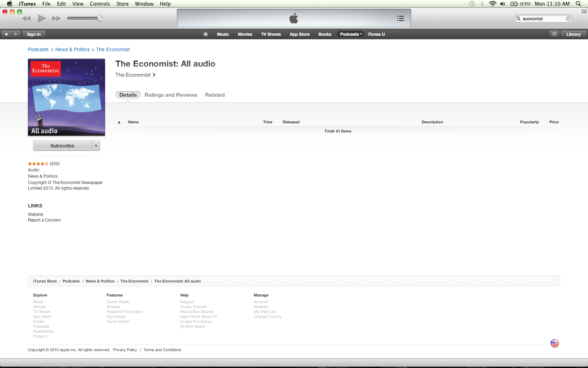Open the Movies store tab
Screen dimensions: 588x368
pos(245,34)
